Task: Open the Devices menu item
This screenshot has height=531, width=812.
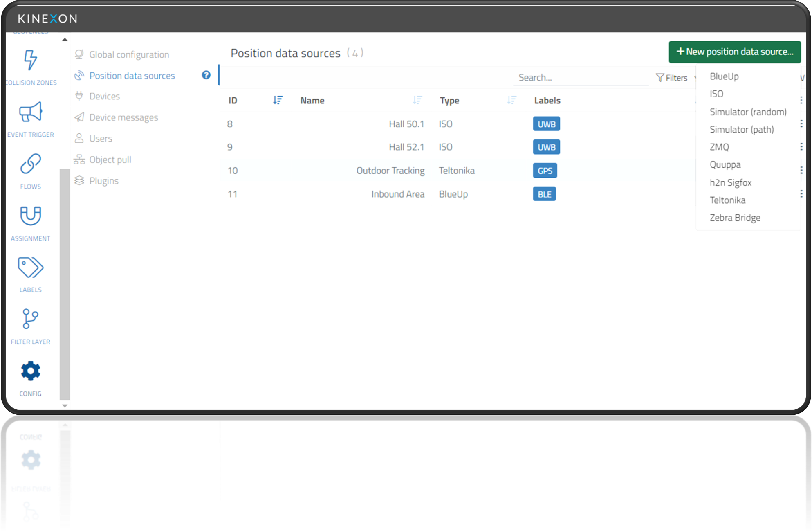Action: [x=104, y=96]
